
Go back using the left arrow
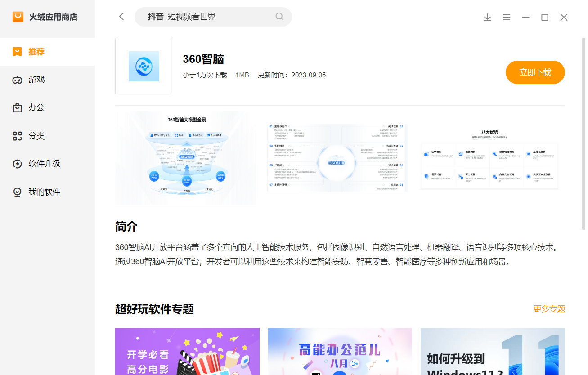coord(121,17)
